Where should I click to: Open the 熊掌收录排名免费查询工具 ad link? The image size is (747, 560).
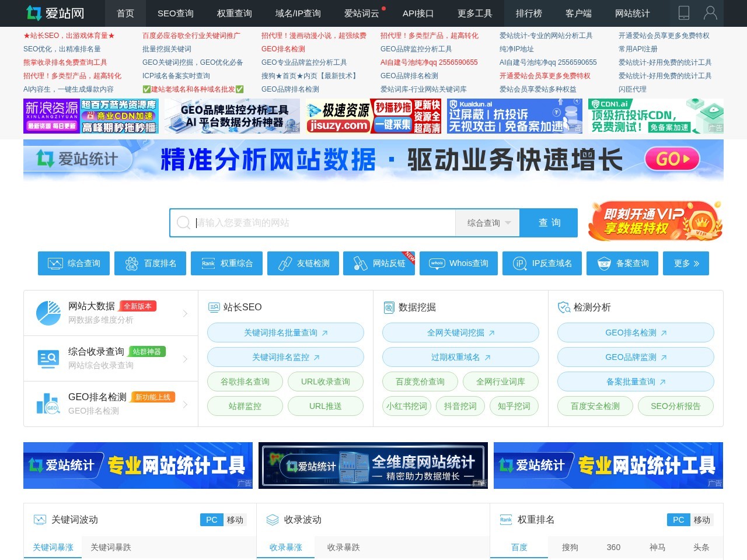pyautogui.click(x=65, y=62)
